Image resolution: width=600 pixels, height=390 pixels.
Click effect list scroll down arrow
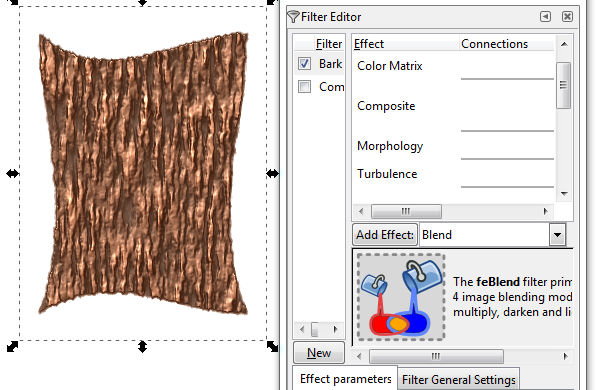point(564,194)
